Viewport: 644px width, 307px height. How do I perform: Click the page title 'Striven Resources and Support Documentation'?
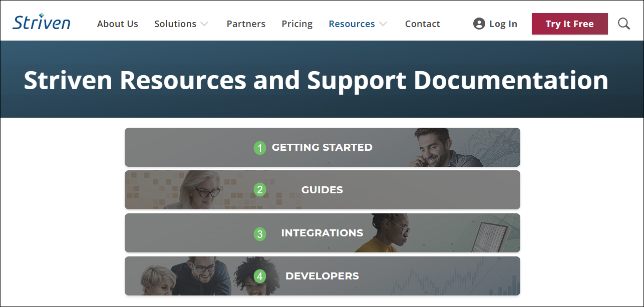(316, 80)
